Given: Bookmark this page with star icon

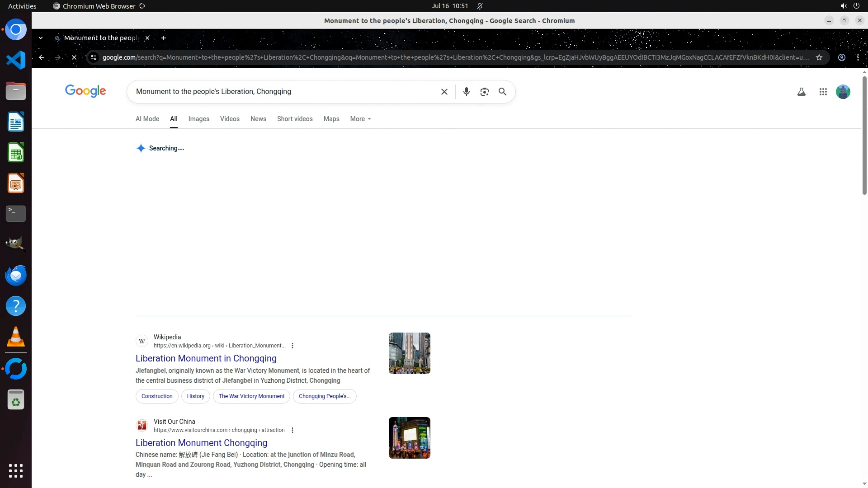Looking at the screenshot, I should tap(819, 57).
